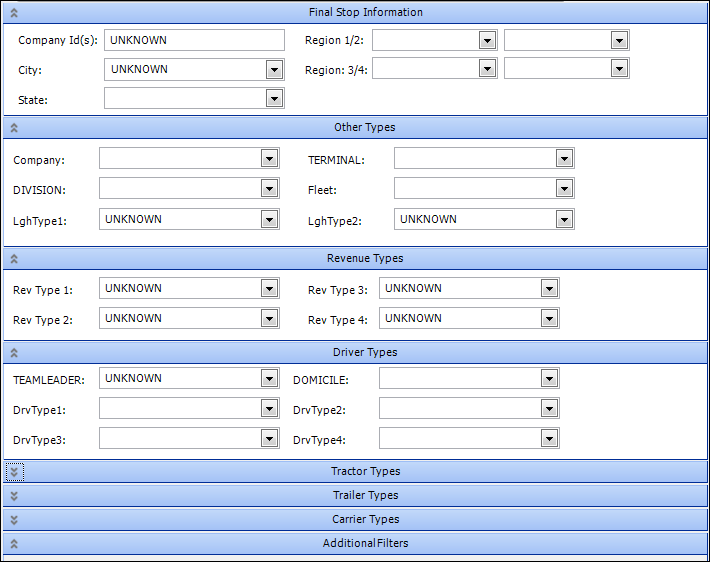Open the Fleet dropdown arrow

coord(564,189)
